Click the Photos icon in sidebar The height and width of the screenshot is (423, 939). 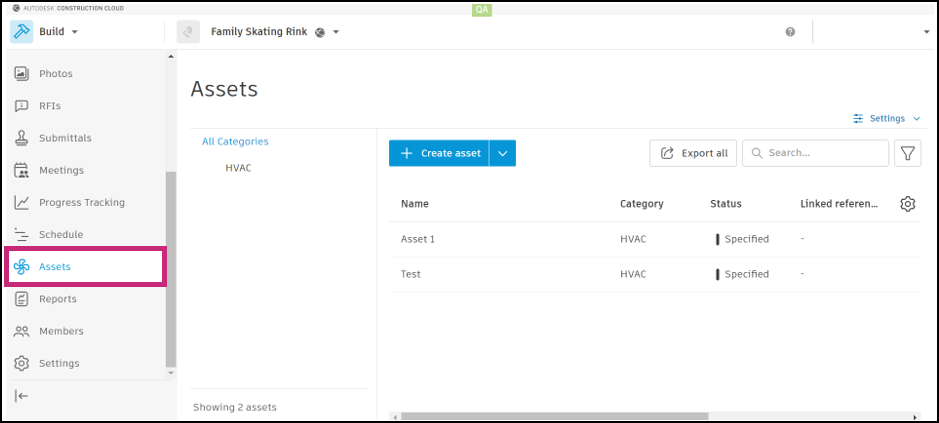tap(21, 74)
